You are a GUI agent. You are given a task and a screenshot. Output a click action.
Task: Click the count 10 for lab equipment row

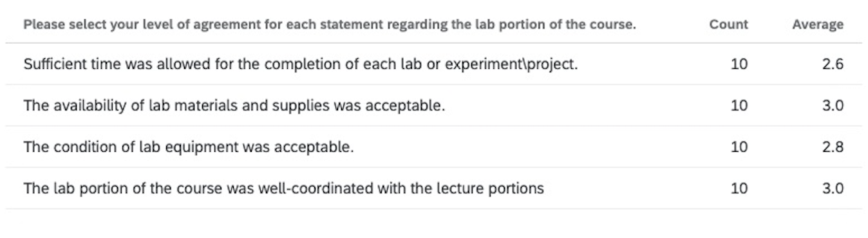(x=739, y=147)
